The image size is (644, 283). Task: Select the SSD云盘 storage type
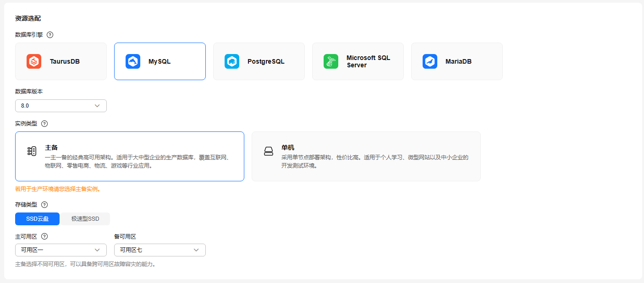(x=37, y=219)
